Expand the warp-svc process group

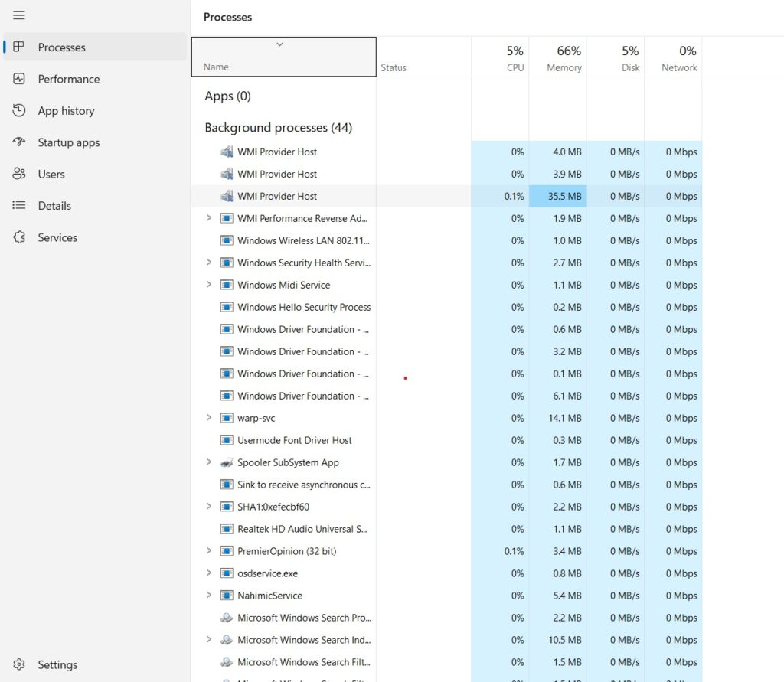(x=207, y=418)
